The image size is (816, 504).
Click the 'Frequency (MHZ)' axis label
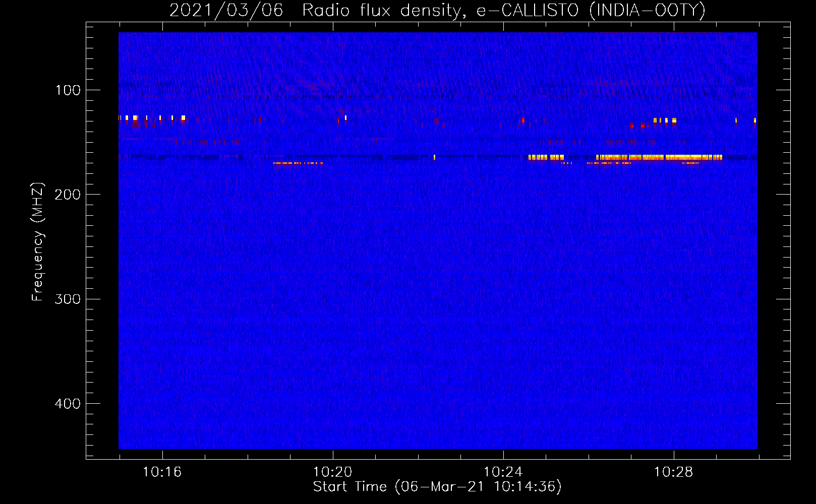(38, 242)
